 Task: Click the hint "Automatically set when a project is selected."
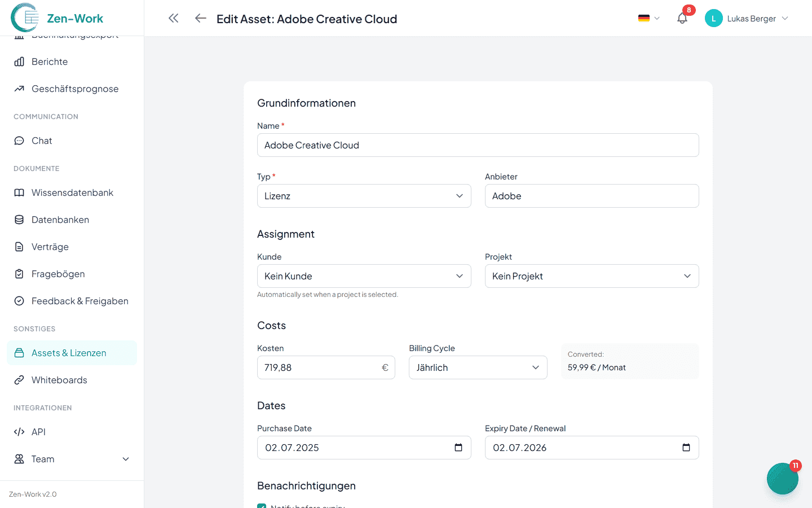coord(328,295)
